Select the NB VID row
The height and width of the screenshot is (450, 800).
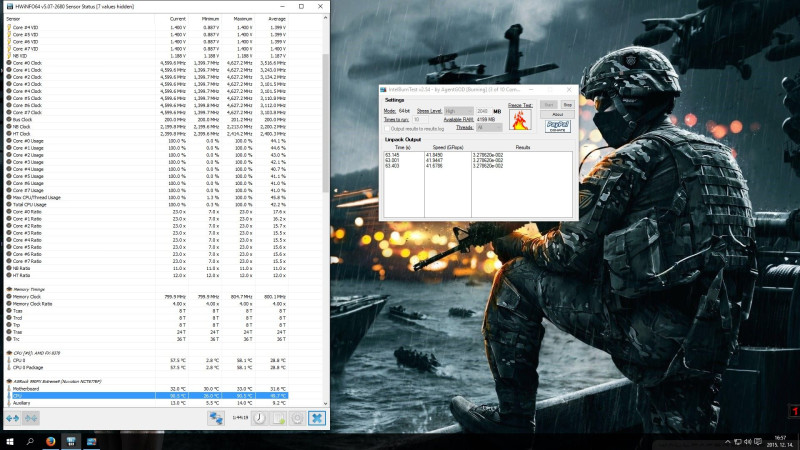[146, 56]
